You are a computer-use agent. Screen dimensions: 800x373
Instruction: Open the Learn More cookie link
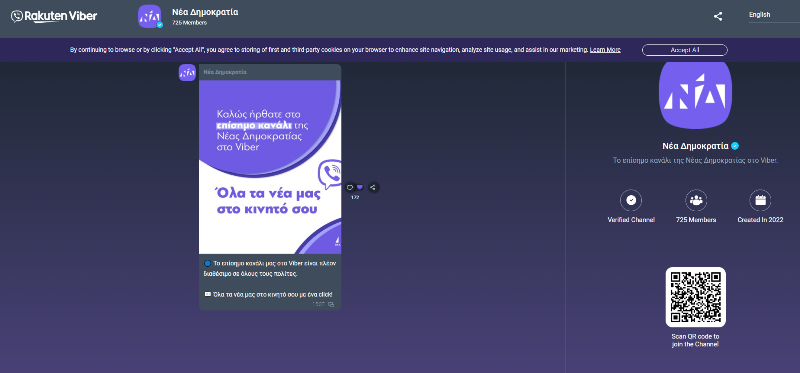coord(605,50)
